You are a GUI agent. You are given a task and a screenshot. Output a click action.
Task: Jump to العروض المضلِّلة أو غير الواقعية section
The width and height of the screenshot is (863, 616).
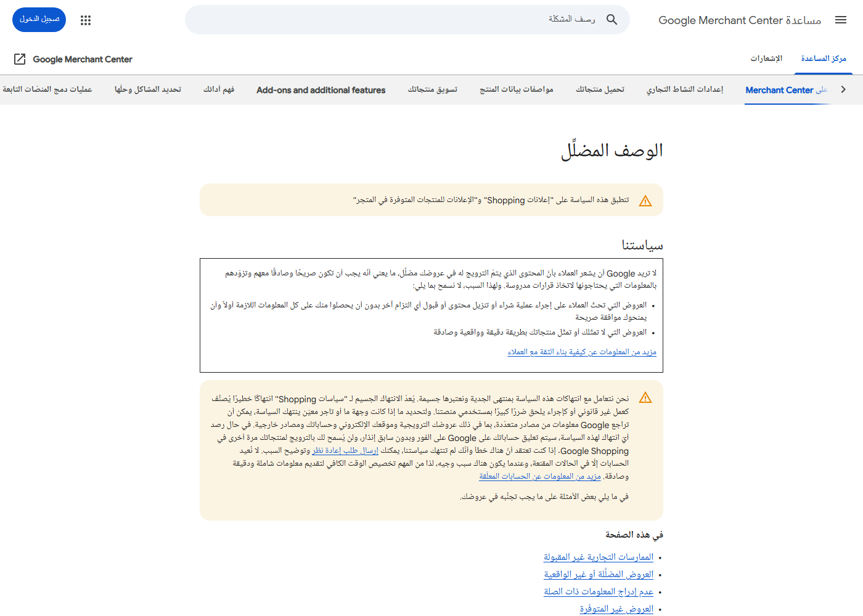(599, 574)
